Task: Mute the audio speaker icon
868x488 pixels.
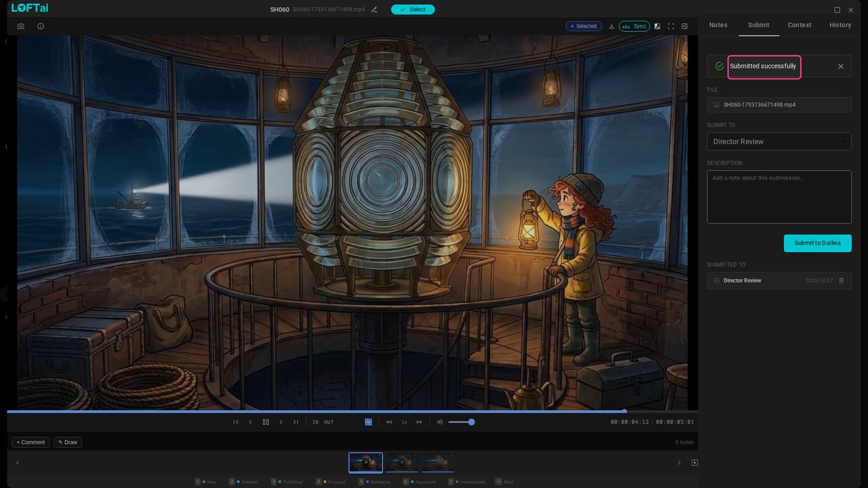Action: point(439,422)
